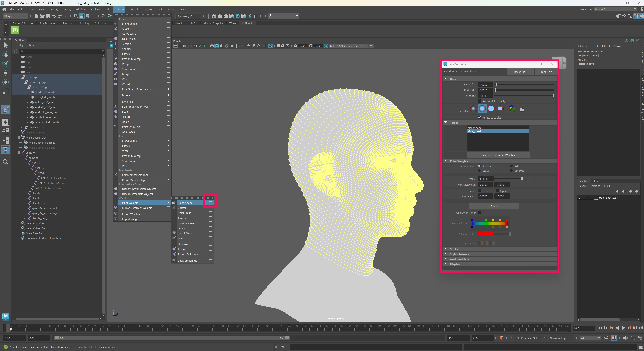Enable the Accumulate opacity checkbox
This screenshot has width=644, height=351.
[x=479, y=101]
